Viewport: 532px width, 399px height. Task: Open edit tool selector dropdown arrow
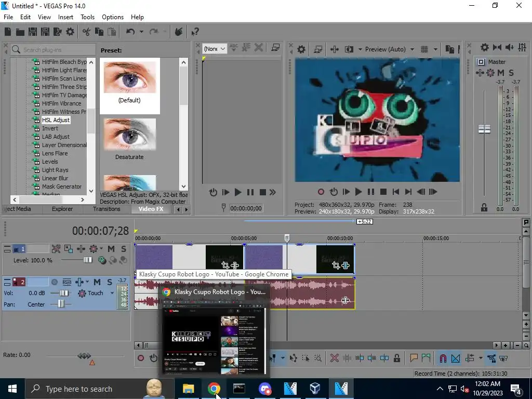(282, 358)
